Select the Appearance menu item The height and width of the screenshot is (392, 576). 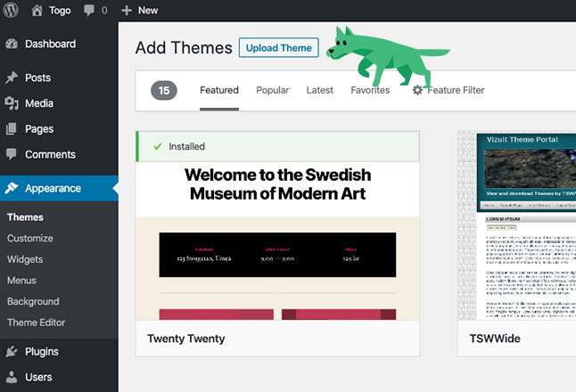click(59, 188)
